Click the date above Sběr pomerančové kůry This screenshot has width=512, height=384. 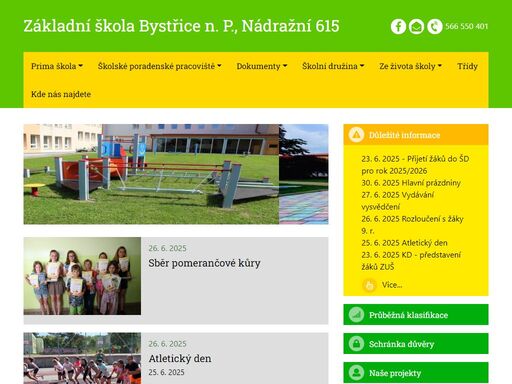pos(167,248)
